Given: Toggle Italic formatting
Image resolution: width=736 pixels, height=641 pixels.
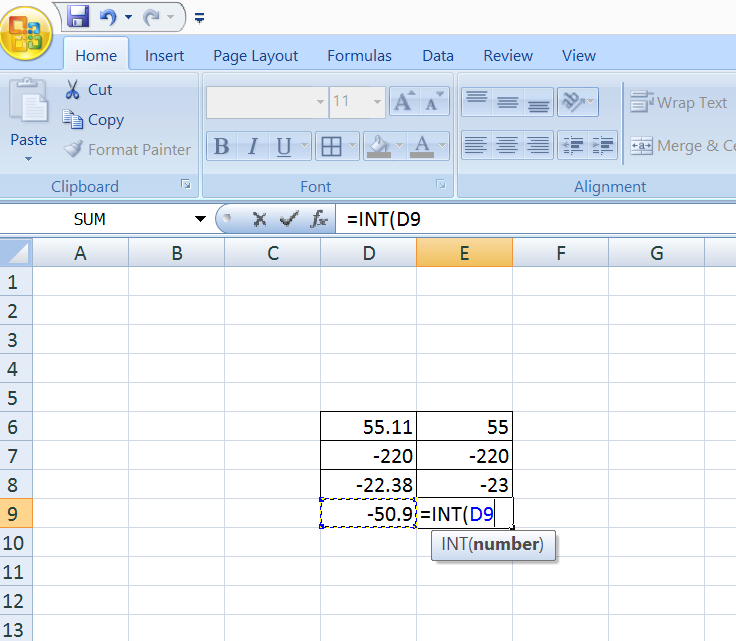Looking at the screenshot, I should [x=252, y=148].
